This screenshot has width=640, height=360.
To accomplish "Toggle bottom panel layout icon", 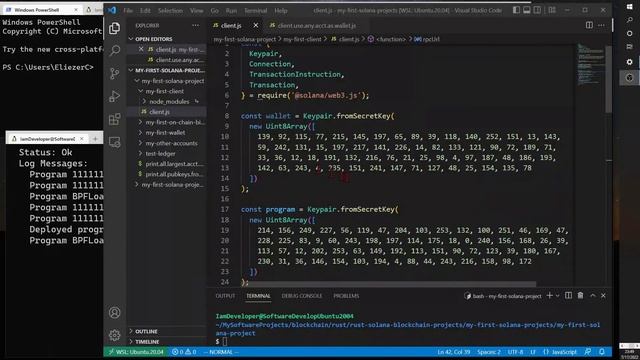I will pyautogui.click(x=527, y=10).
